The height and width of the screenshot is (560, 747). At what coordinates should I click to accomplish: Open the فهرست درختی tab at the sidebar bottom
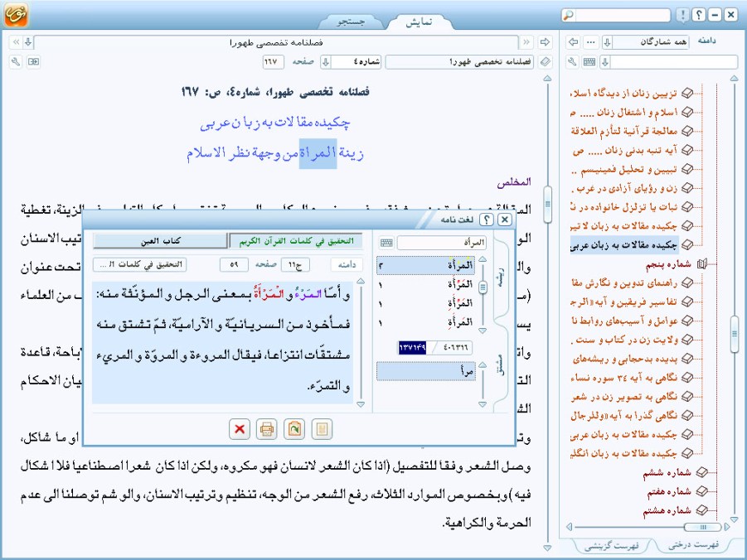[x=694, y=545]
